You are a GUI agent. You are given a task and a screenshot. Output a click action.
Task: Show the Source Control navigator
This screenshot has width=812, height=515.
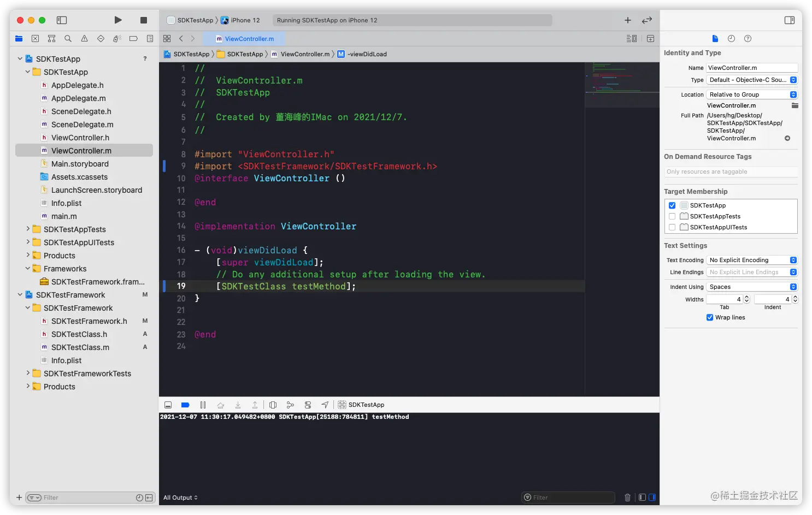pos(36,39)
